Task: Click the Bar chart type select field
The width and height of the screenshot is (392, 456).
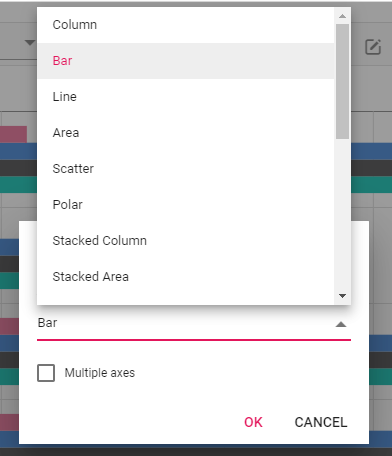Action: tap(194, 324)
